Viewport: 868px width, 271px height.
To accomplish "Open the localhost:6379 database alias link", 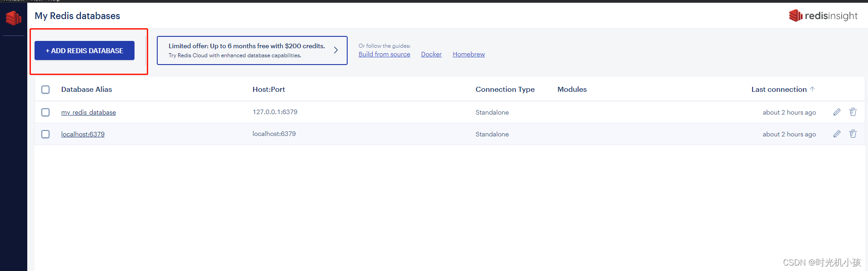I will (x=83, y=134).
